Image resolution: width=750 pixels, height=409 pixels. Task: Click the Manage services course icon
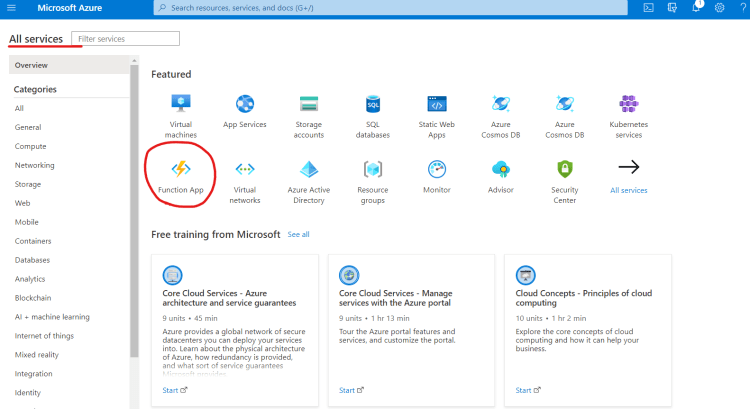click(x=349, y=275)
